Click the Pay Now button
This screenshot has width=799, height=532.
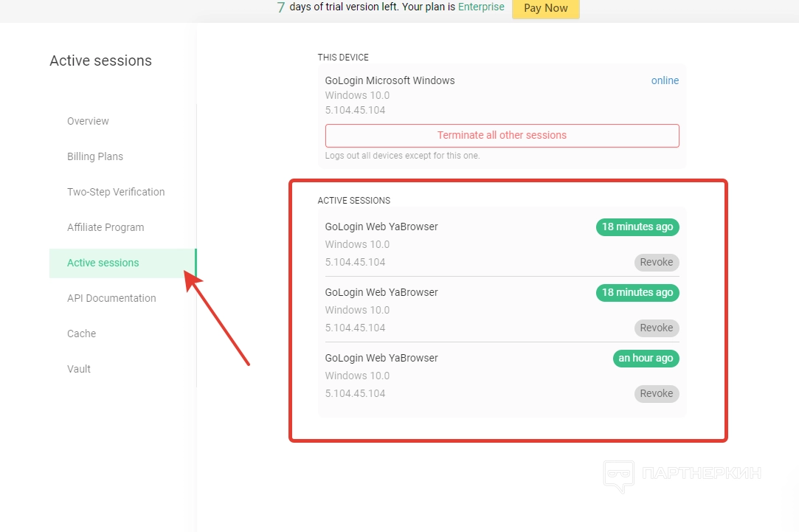click(545, 8)
